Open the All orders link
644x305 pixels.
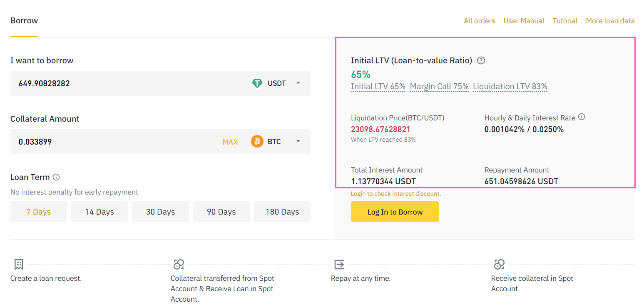[x=479, y=21]
